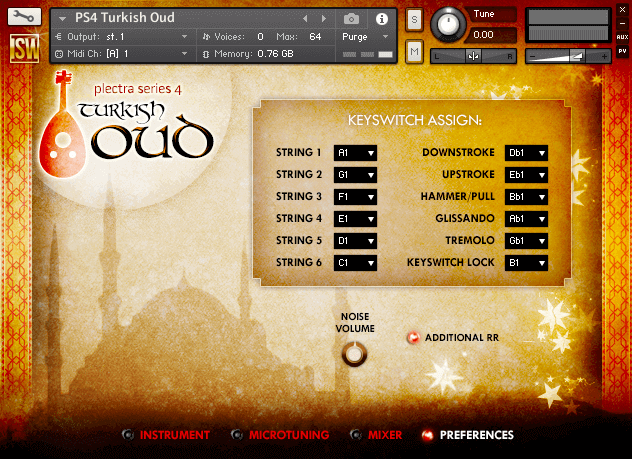Open Downstroke keyswitch dropdown Db1
Viewport: 632px width, 459px height.
(526, 153)
